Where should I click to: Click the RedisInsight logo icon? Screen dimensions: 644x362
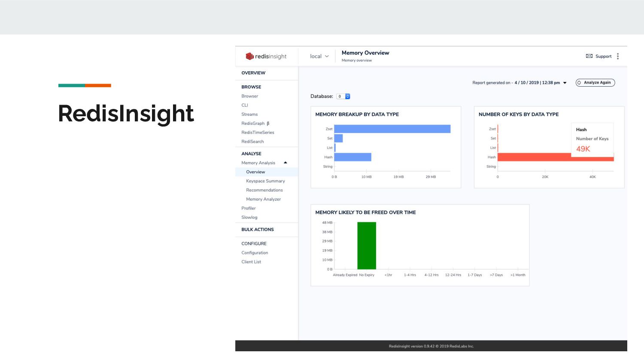point(249,56)
